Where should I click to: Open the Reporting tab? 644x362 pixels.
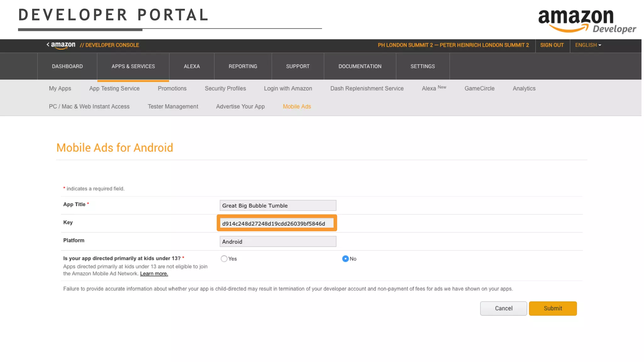point(243,66)
